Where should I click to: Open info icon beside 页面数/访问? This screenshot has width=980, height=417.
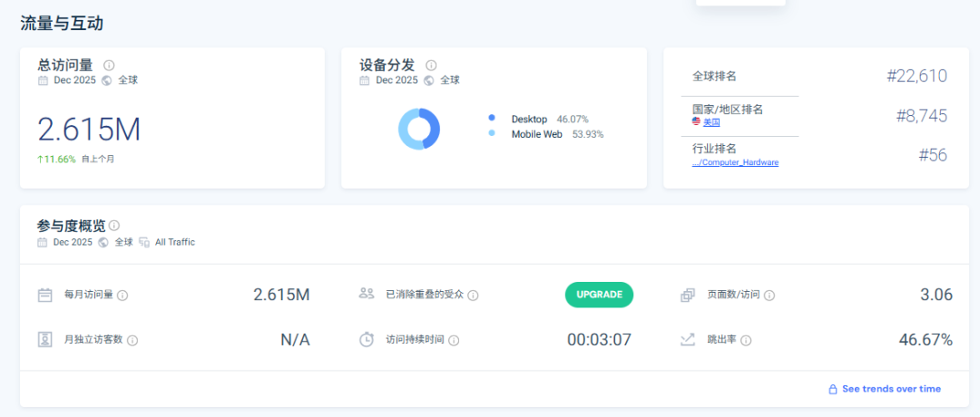[x=769, y=296]
